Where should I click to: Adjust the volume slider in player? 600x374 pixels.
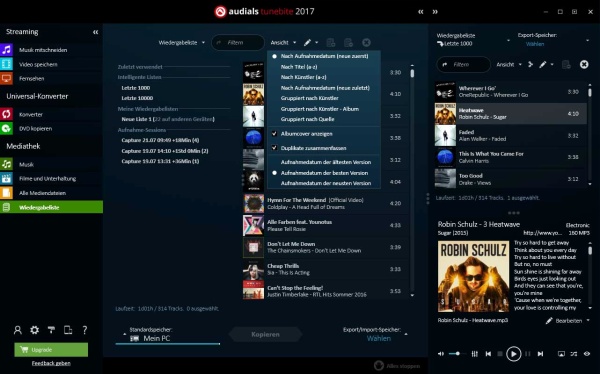pyautogui.click(x=456, y=354)
